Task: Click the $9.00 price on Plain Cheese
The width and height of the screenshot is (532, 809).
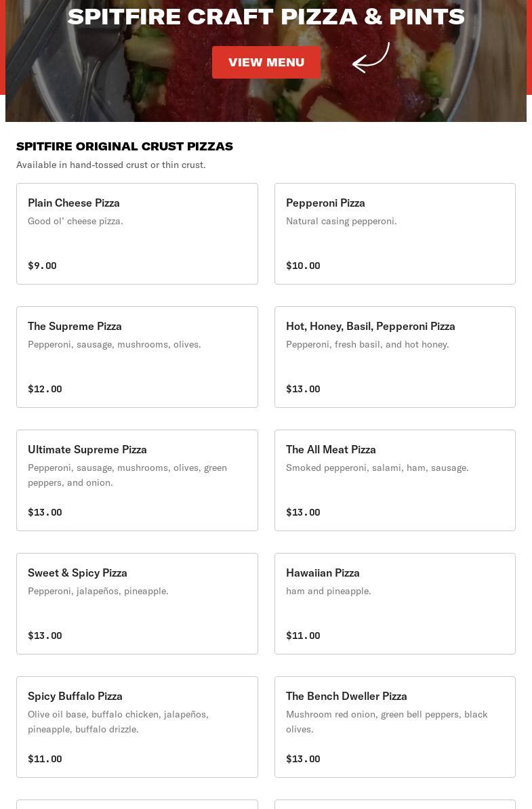Action: 42,266
